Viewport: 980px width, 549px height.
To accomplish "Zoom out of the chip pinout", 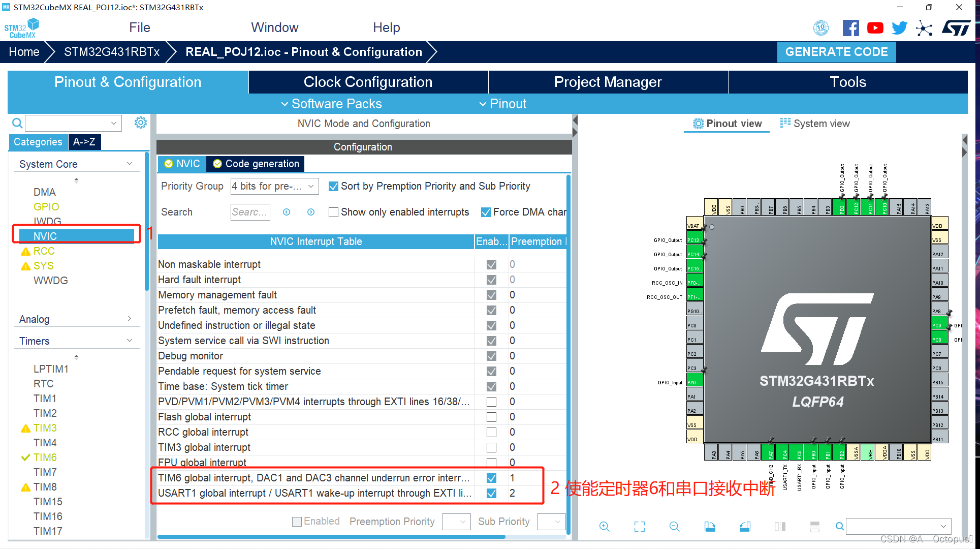I will pyautogui.click(x=674, y=527).
